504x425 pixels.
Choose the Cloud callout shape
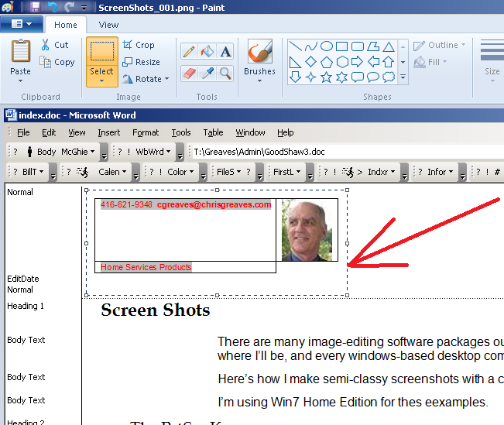tap(389, 77)
